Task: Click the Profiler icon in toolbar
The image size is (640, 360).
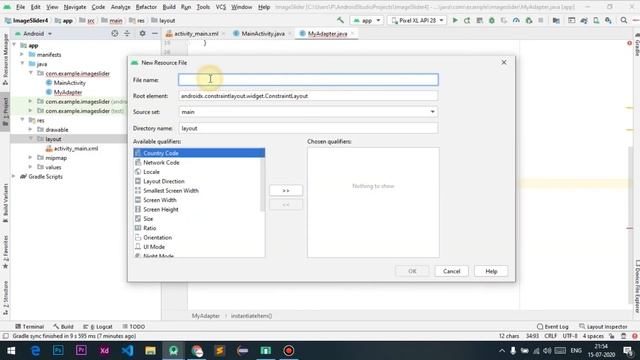Action: coord(516,20)
